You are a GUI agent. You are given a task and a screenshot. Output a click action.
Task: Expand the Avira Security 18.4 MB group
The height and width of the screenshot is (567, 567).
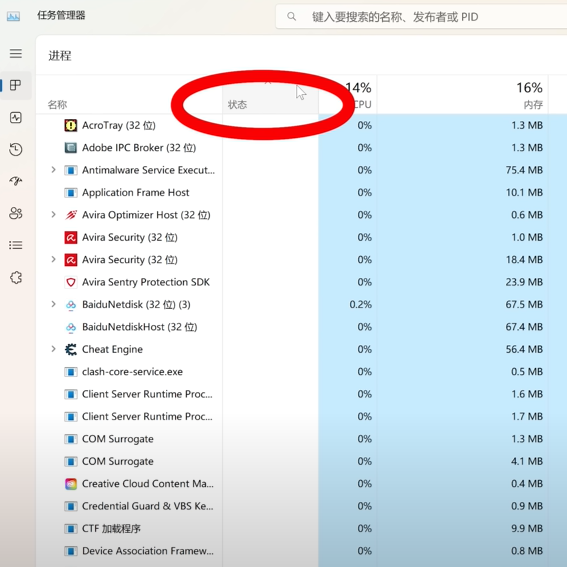(53, 259)
